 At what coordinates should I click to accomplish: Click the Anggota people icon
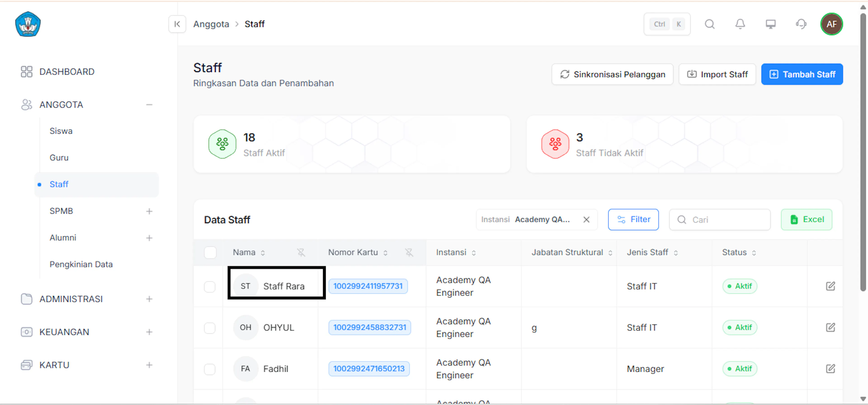click(27, 105)
